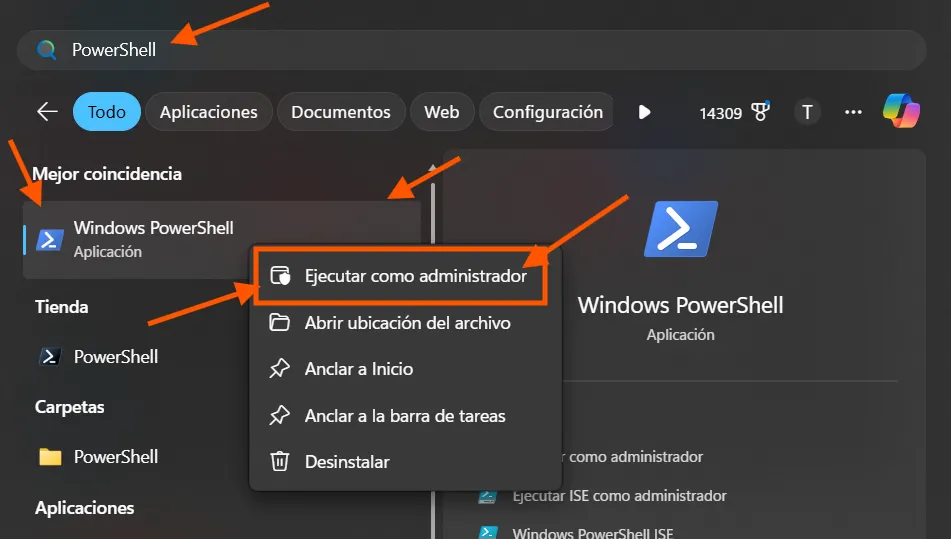Choose Anclar a la barra de tareas

[405, 416]
